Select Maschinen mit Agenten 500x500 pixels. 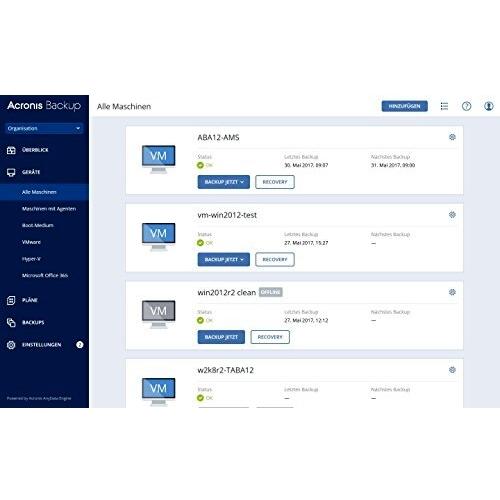tap(49, 209)
